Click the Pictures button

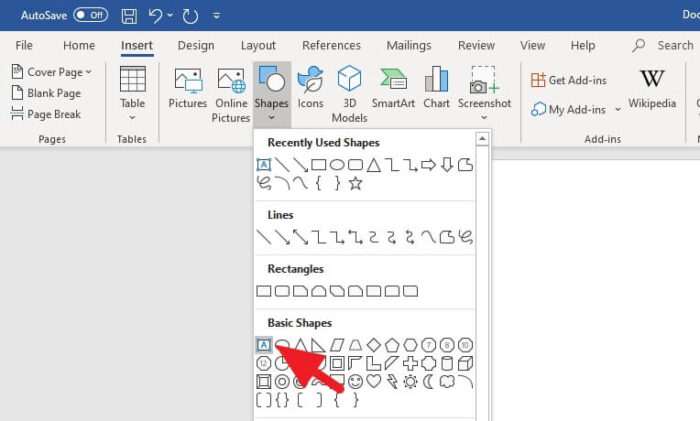[x=188, y=88]
